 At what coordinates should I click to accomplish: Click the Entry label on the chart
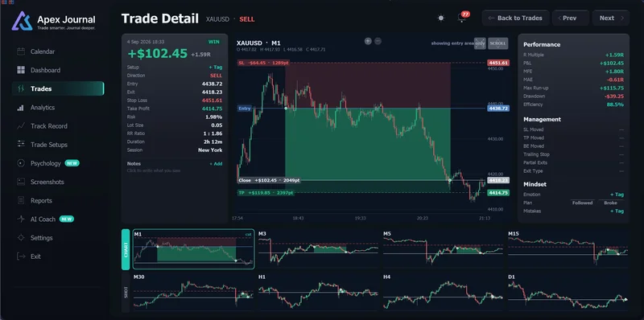[x=245, y=109]
